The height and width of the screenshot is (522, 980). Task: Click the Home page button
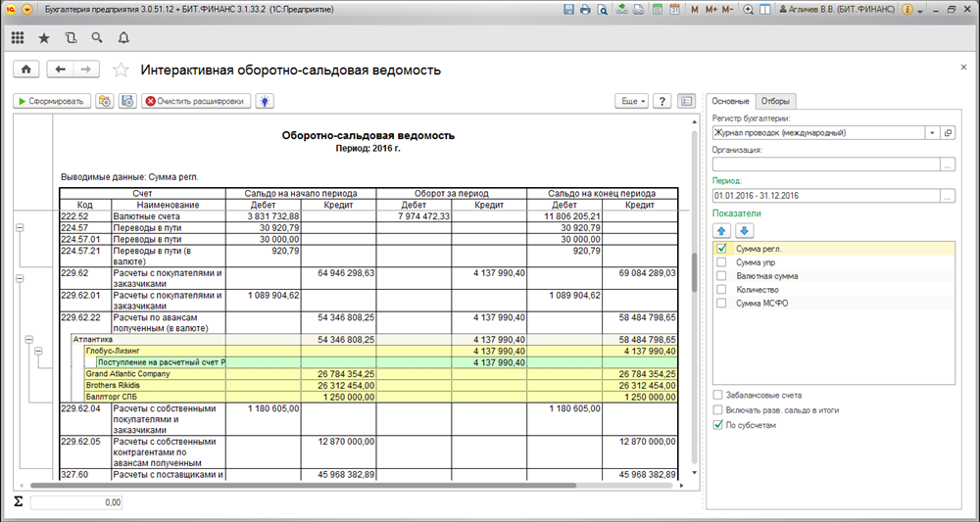(x=25, y=70)
